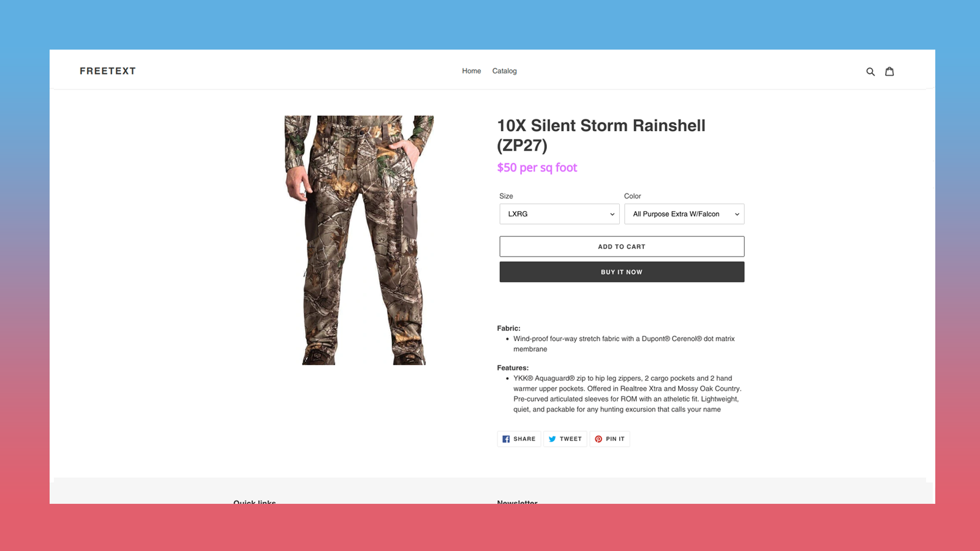
Task: Click the Twitter bird icon on Tweet button
Action: [x=553, y=439]
